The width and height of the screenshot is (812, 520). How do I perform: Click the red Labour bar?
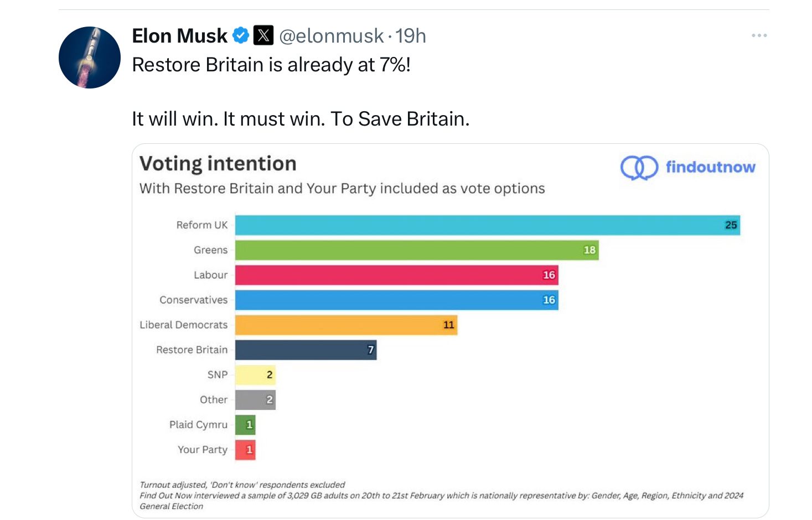pos(396,275)
